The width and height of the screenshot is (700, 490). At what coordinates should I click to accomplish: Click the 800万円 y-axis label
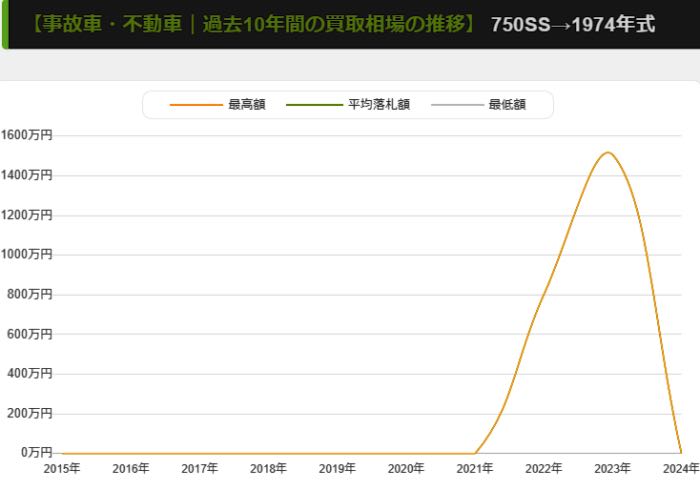point(29,294)
